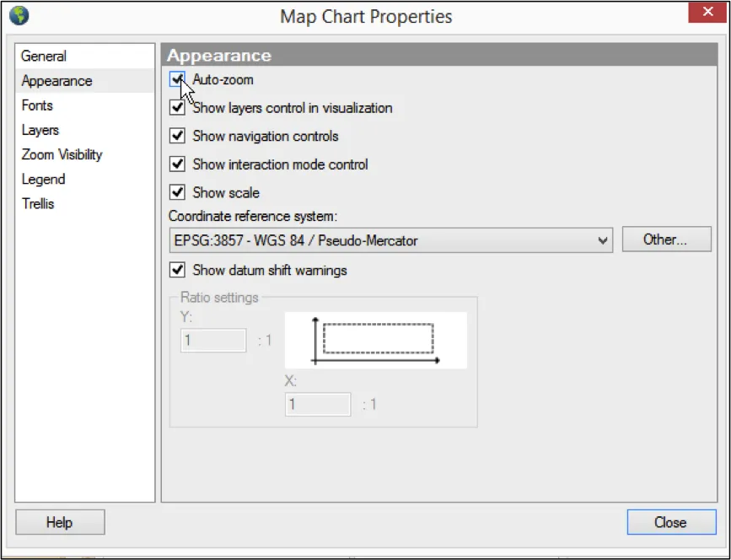731x560 pixels.
Task: Click the Y ratio input field
Action: pos(213,341)
